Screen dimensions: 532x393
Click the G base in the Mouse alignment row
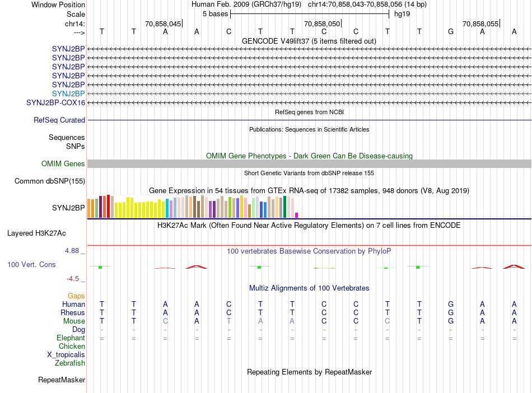click(x=451, y=321)
